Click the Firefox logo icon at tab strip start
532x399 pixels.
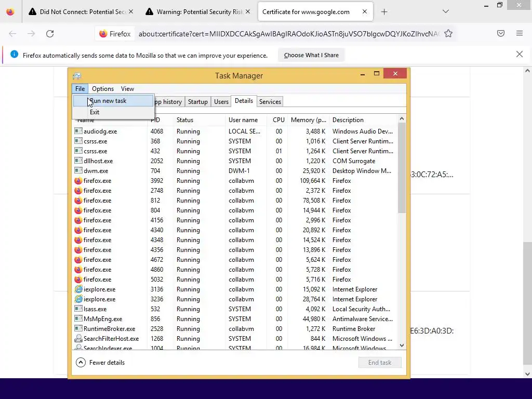[10, 12]
